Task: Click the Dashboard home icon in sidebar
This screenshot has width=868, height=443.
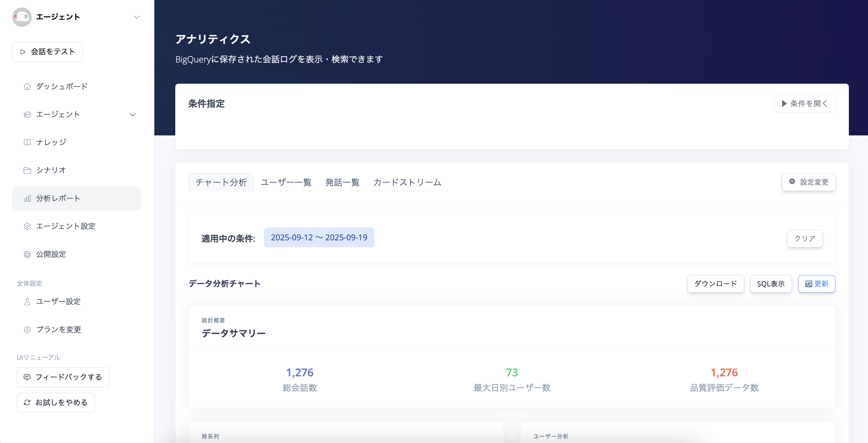Action: pyautogui.click(x=27, y=86)
